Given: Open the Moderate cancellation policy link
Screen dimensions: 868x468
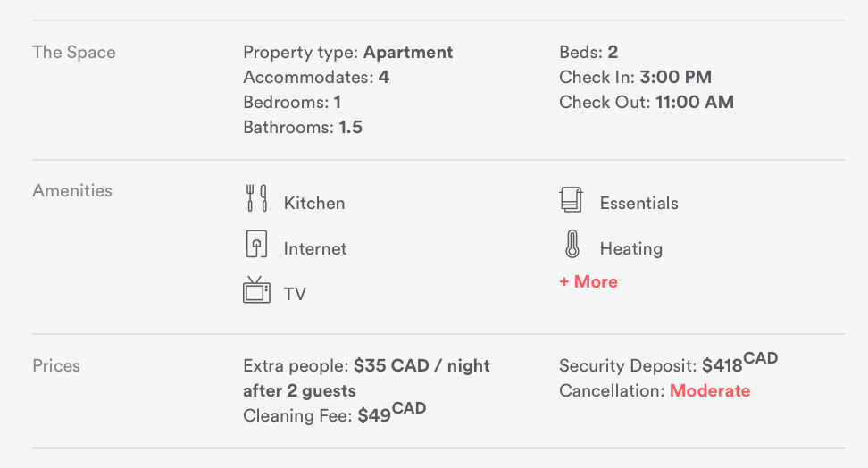Looking at the screenshot, I should [x=710, y=391].
